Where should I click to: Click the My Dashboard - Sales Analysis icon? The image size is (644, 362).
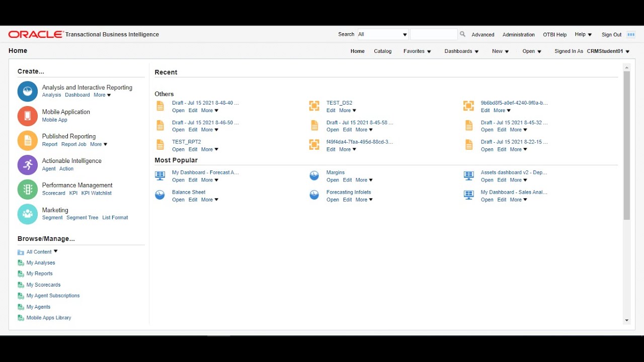pyautogui.click(x=468, y=195)
